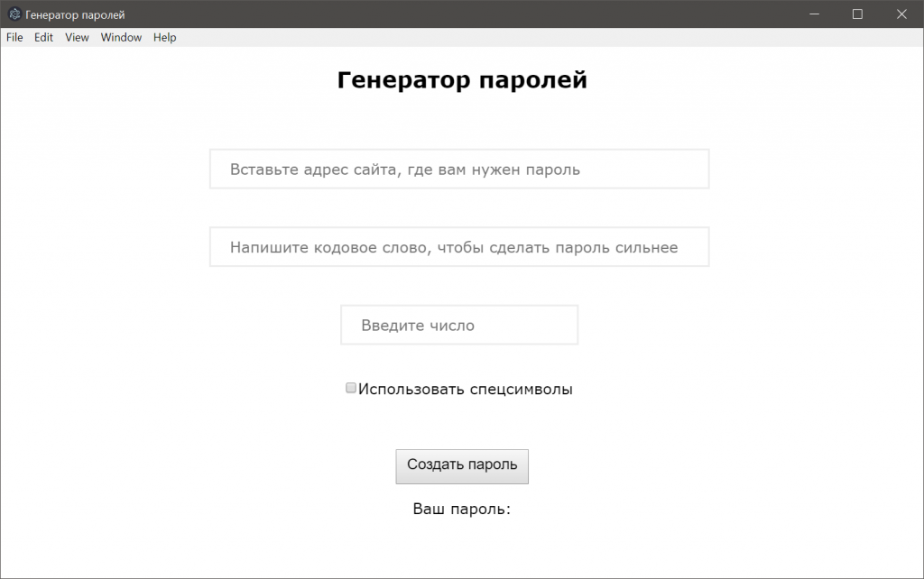Image resolution: width=924 pixels, height=579 pixels.
Task: Select the 'Введите число' number field
Action: [459, 326]
